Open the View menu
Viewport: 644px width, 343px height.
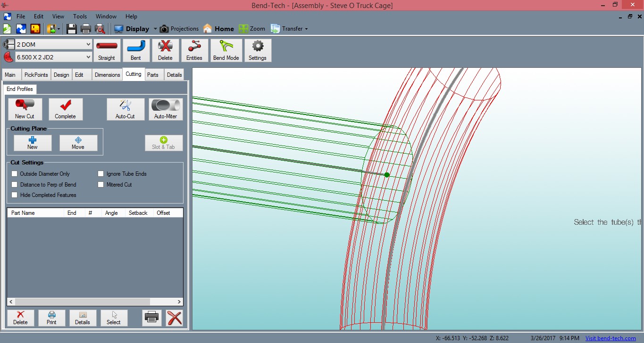(x=58, y=16)
